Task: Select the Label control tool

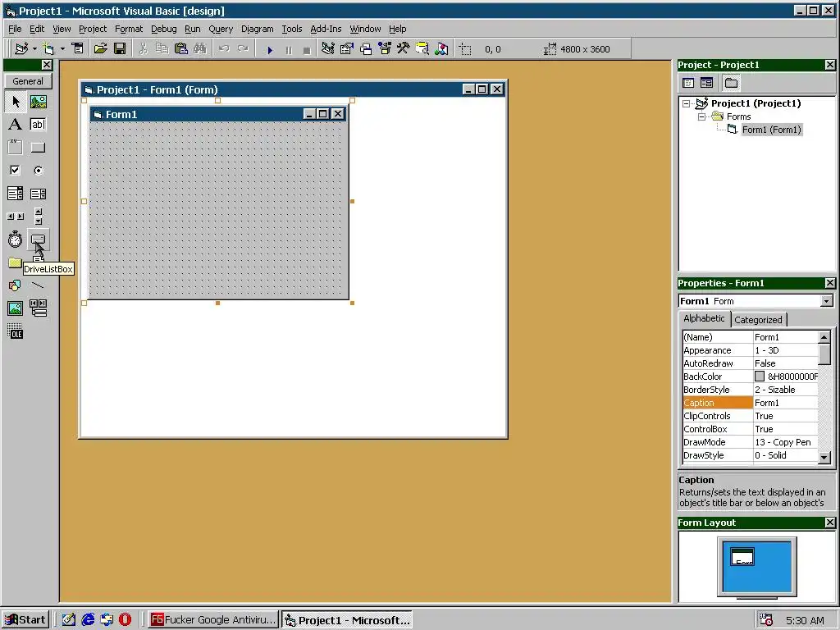Action: (x=16, y=125)
